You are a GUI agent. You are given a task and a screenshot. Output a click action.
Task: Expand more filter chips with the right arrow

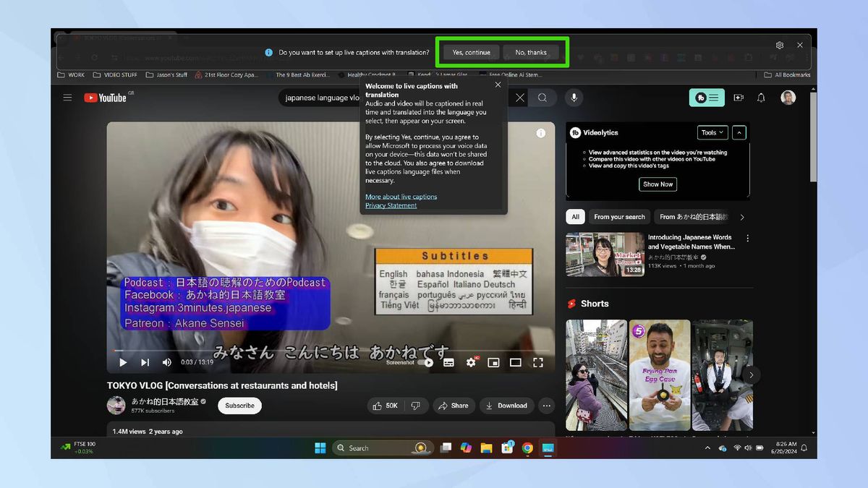pos(742,216)
